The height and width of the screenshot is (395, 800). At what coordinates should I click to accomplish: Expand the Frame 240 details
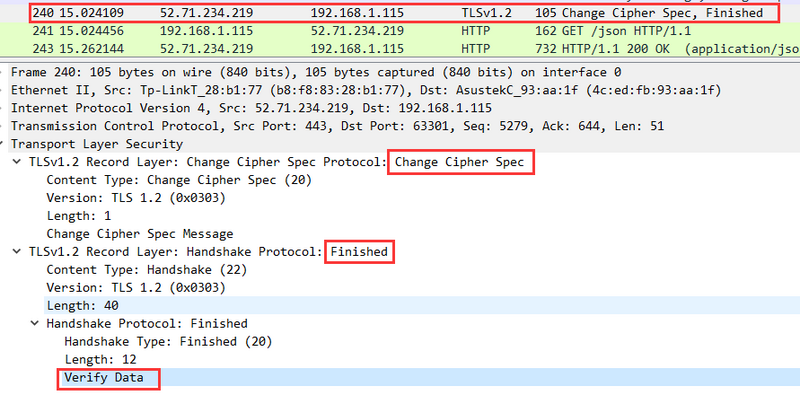3,72
